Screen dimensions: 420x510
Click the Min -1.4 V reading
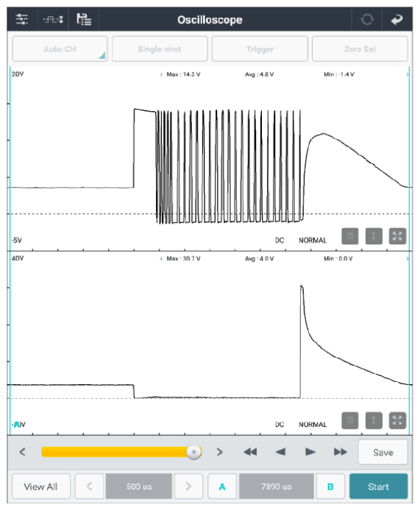339,74
